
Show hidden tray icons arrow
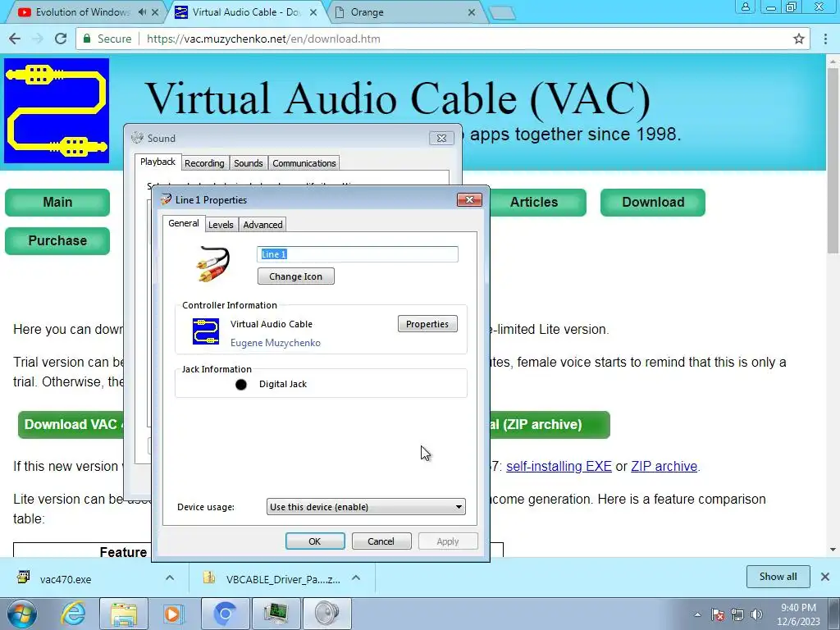pyautogui.click(x=697, y=614)
